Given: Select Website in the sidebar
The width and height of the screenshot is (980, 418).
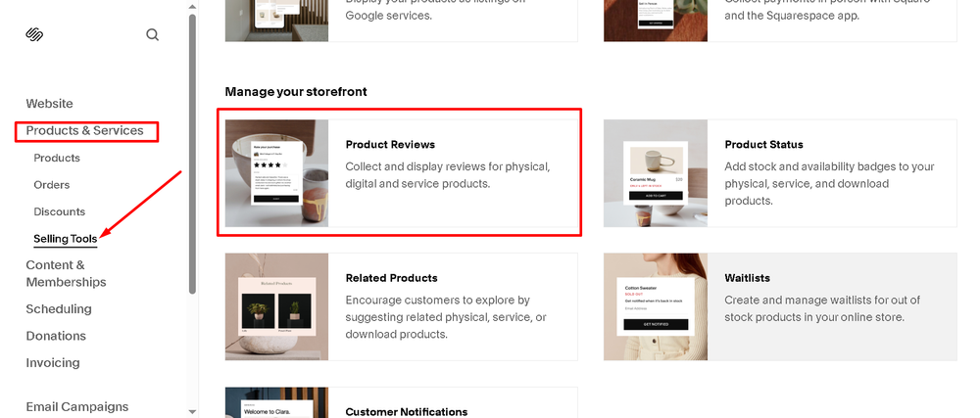Looking at the screenshot, I should pos(49,104).
